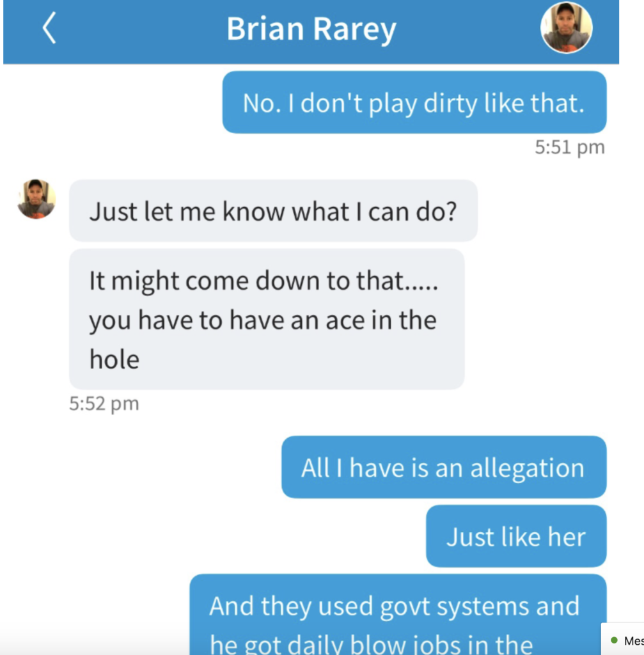644x655 pixels.
Task: Select the "And they used govt systems" message
Action: coord(398,615)
